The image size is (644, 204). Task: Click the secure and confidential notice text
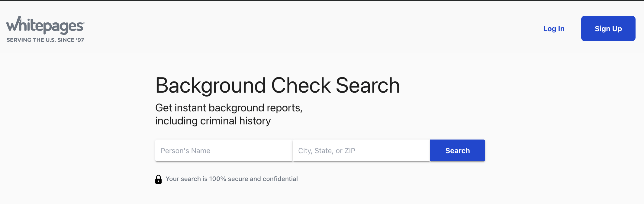click(x=232, y=179)
